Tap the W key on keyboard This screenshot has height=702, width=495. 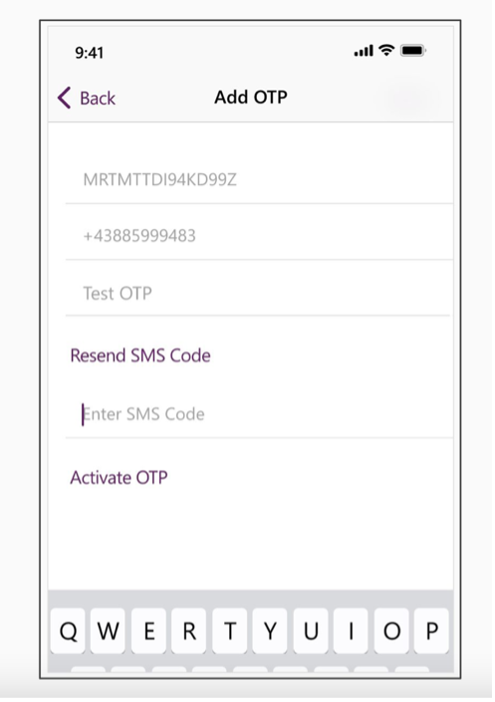click(x=108, y=631)
